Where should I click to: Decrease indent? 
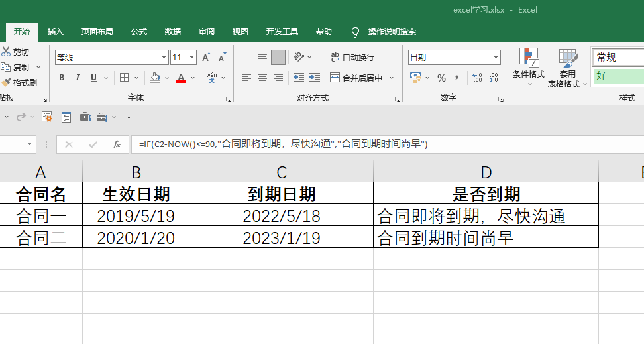[x=299, y=78]
